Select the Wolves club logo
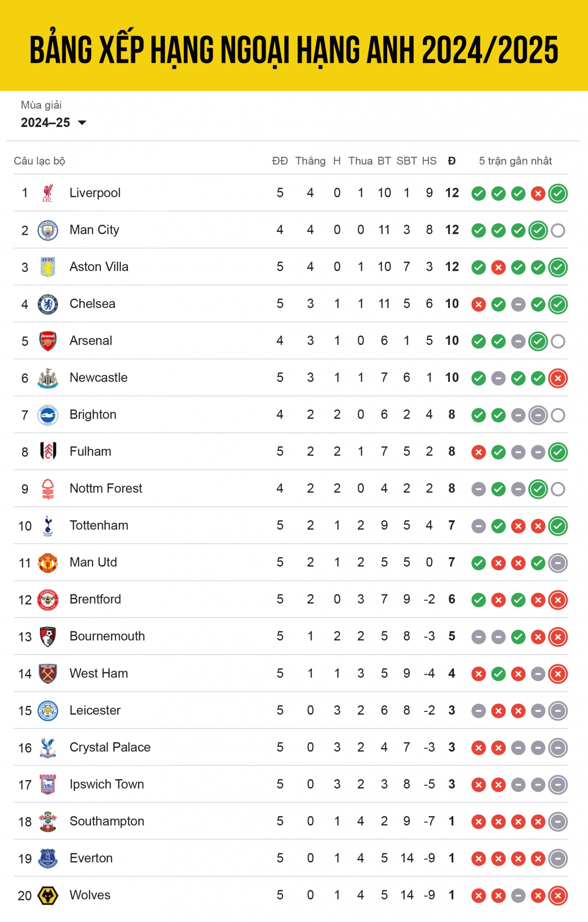The width and height of the screenshot is (588, 922). click(48, 896)
